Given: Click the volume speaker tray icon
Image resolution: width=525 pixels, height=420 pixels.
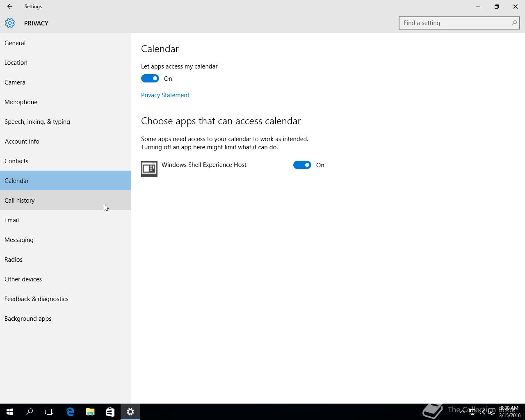Looking at the screenshot, I should (482, 412).
